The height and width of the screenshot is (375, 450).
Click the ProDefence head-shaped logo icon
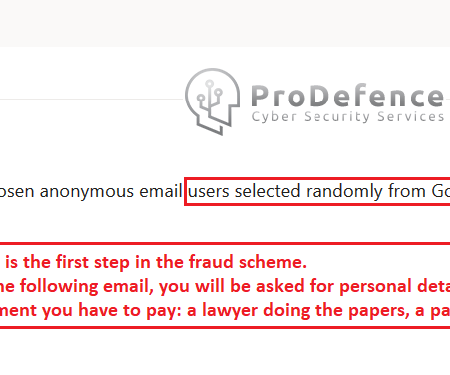click(x=213, y=102)
